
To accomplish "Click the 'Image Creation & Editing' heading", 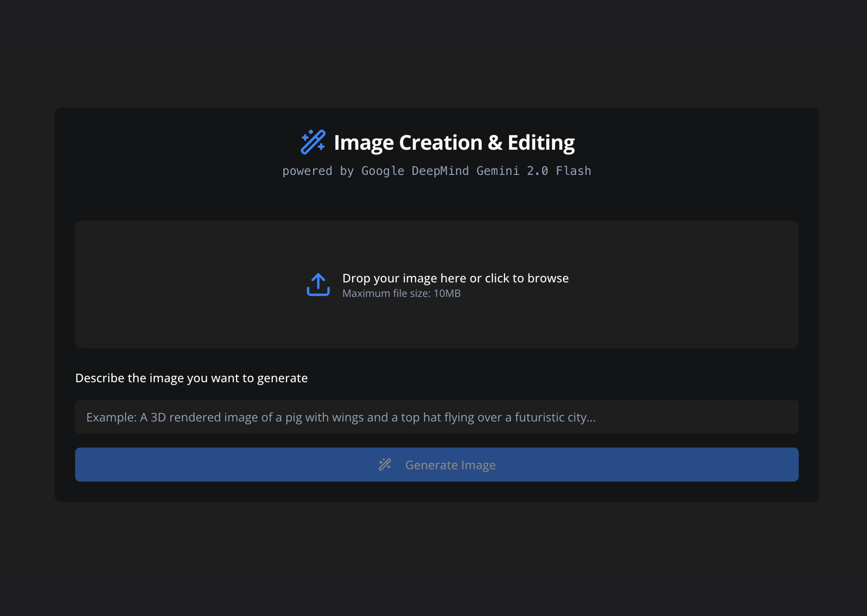I will [454, 142].
